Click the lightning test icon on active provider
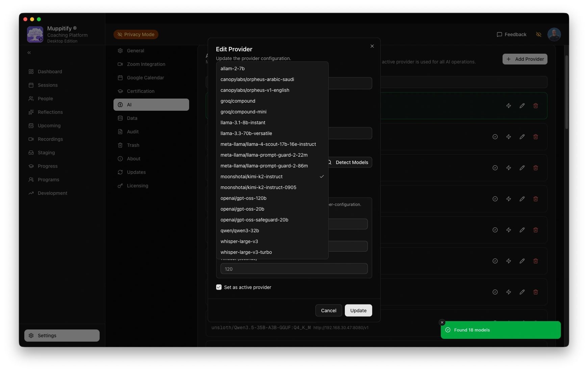The width and height of the screenshot is (588, 372). tap(508, 106)
